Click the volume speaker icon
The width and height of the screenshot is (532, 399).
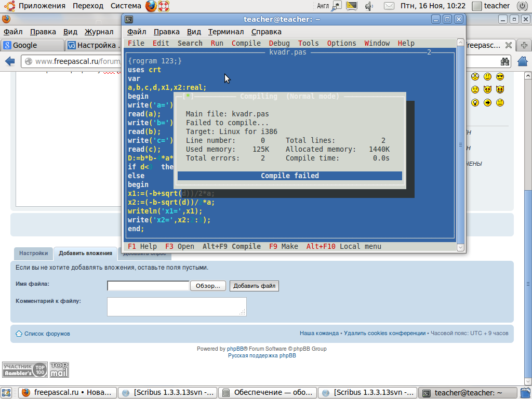pyautogui.click(x=369, y=6)
